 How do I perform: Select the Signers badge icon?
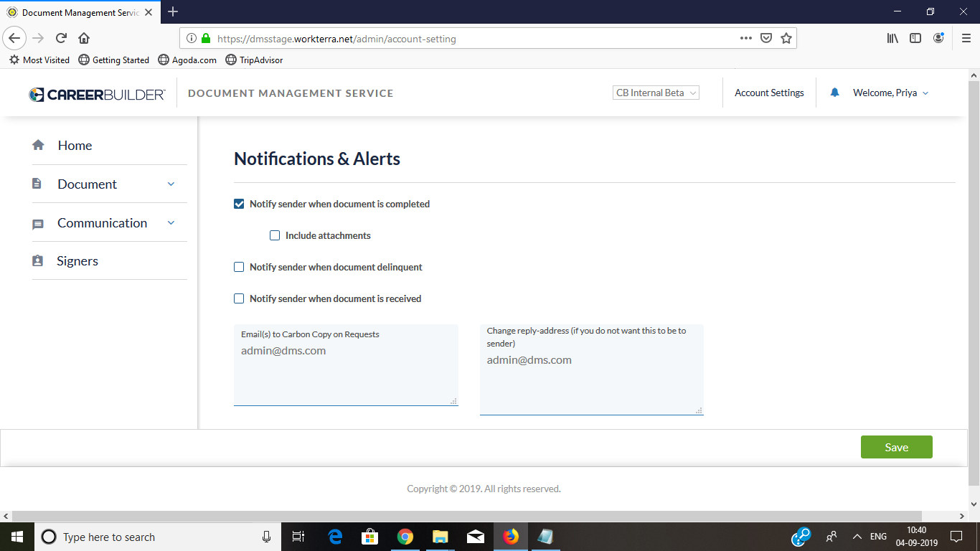point(38,260)
